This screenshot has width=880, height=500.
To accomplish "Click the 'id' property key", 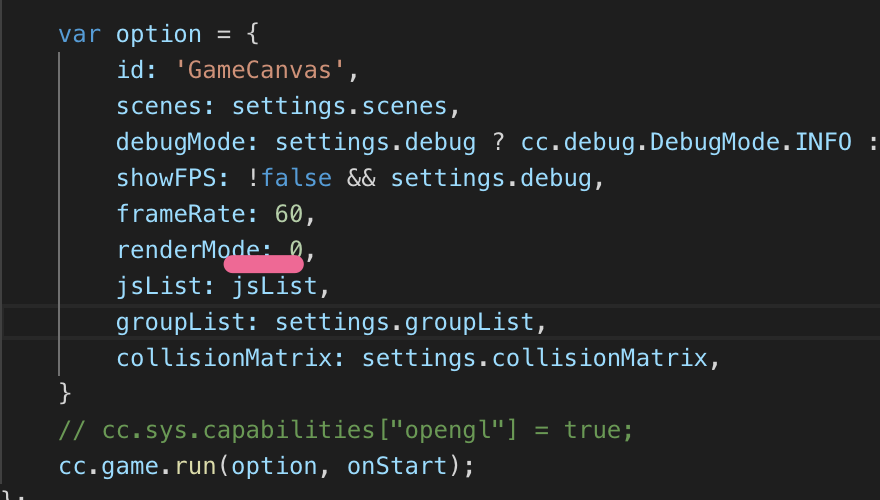I will point(130,70).
